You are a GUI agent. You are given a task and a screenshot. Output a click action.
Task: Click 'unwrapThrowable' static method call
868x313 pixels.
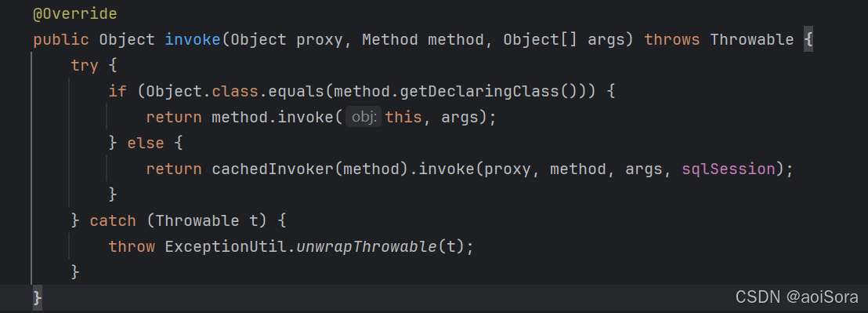click(x=367, y=246)
